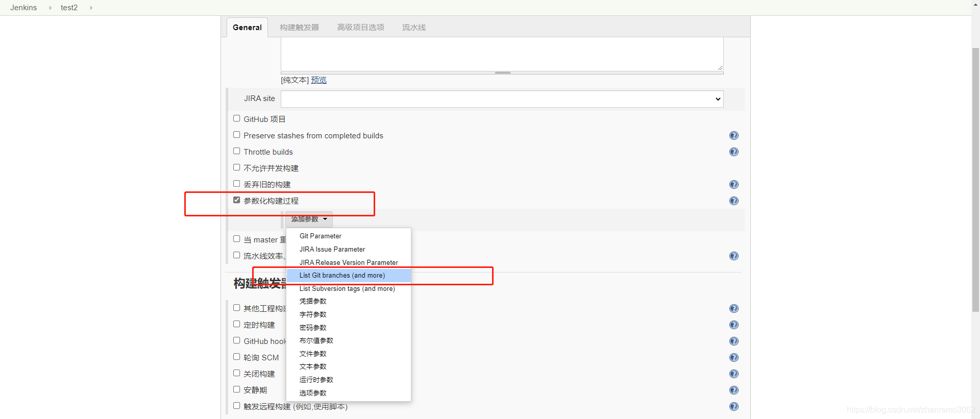Check the GitHub hook trigger checkbox

click(236, 340)
